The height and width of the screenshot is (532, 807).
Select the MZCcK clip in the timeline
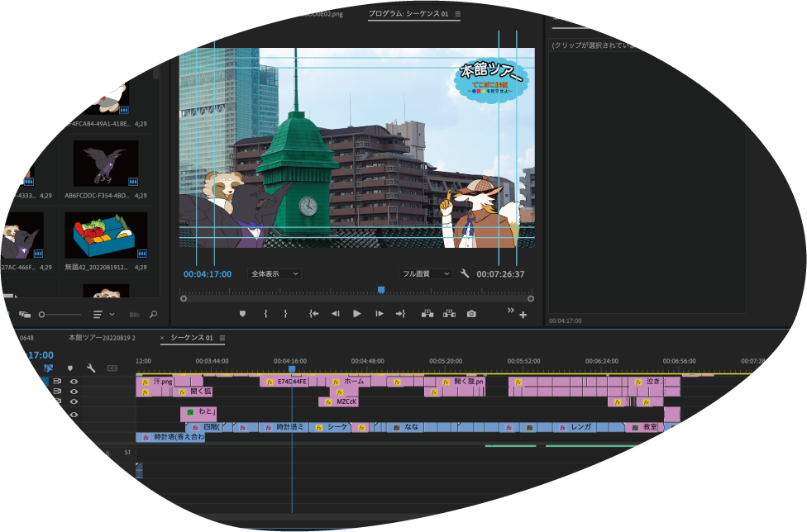(338, 401)
